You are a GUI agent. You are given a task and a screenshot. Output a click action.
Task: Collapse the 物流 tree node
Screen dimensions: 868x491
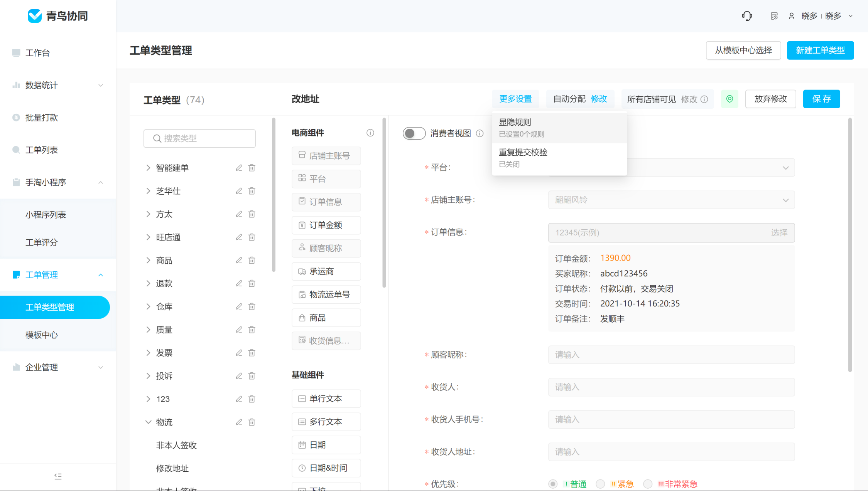(x=148, y=422)
